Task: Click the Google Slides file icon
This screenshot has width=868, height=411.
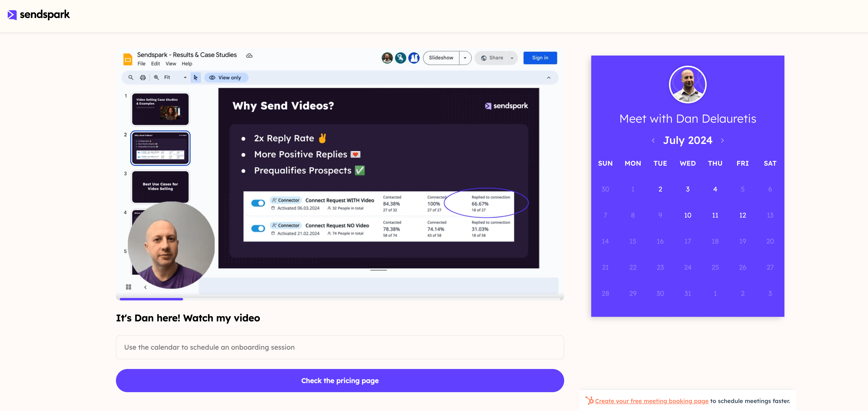Action: 128,59
